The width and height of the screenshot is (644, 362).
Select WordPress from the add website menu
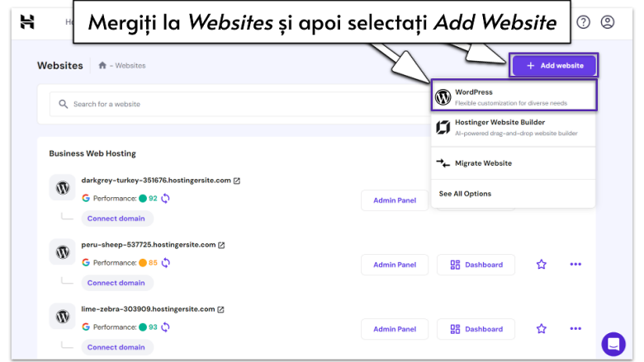[x=514, y=97]
